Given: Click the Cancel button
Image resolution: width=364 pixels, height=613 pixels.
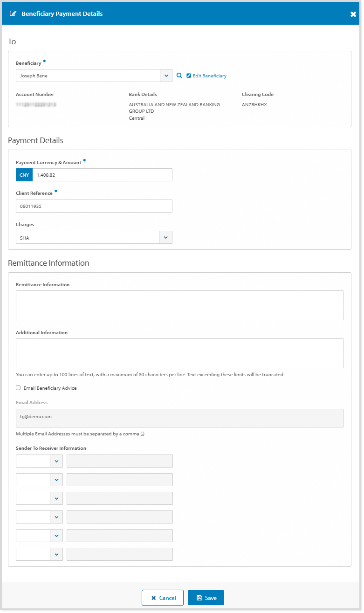Looking at the screenshot, I should (x=162, y=597).
